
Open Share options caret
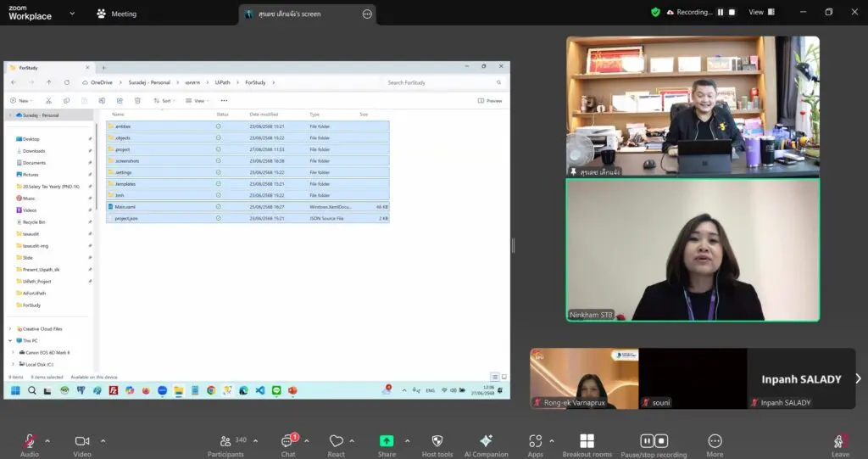click(x=407, y=441)
